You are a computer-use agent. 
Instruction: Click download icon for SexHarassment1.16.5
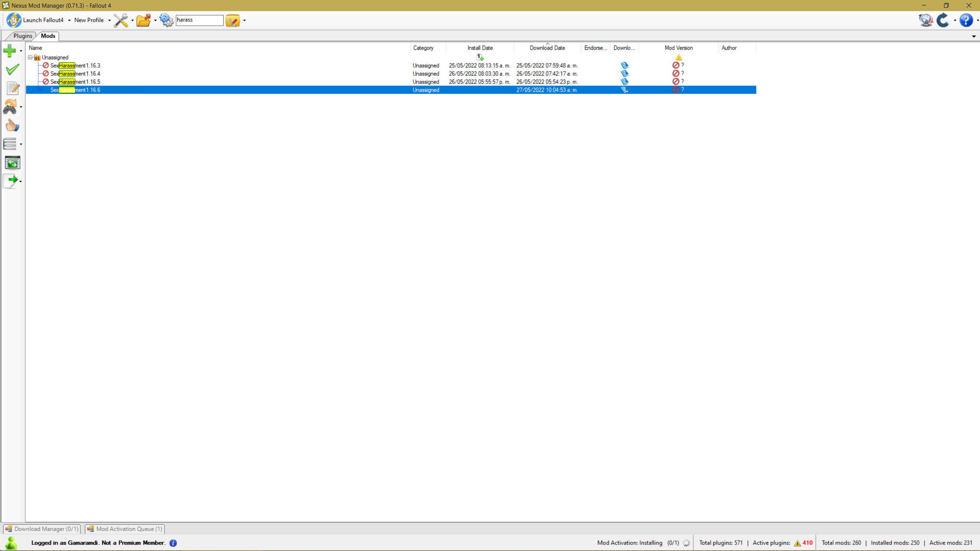click(x=624, y=82)
